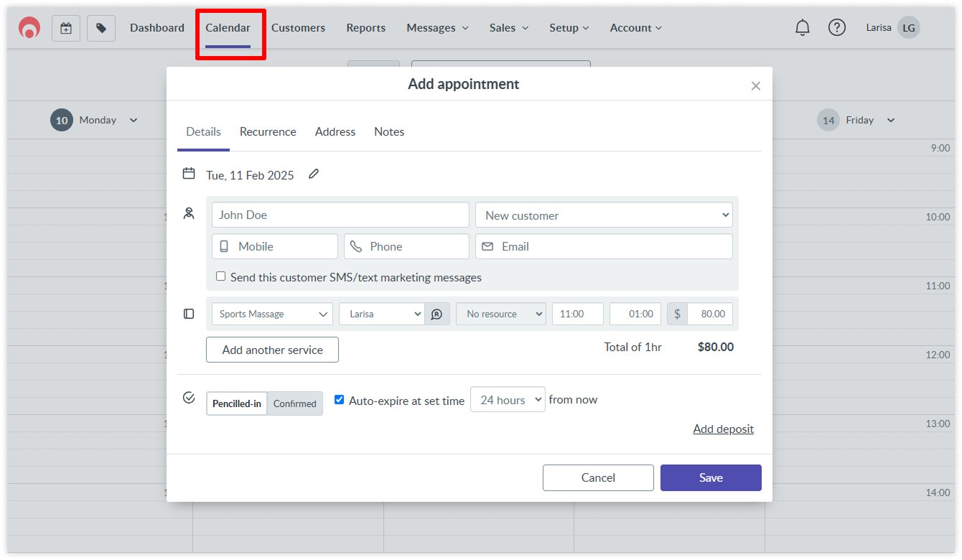The image size is (962, 560).
Task: Expand the Friday day dropdown
Action: (x=891, y=120)
